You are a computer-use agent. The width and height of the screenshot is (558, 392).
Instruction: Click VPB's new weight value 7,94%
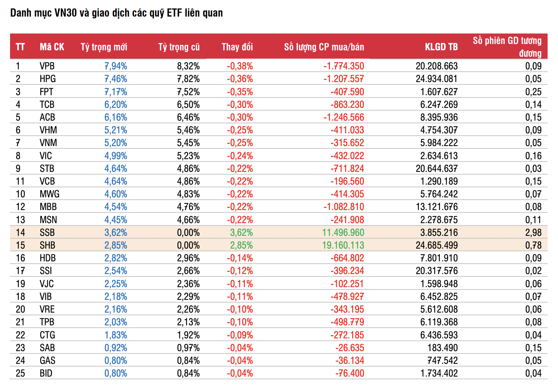tap(116, 66)
